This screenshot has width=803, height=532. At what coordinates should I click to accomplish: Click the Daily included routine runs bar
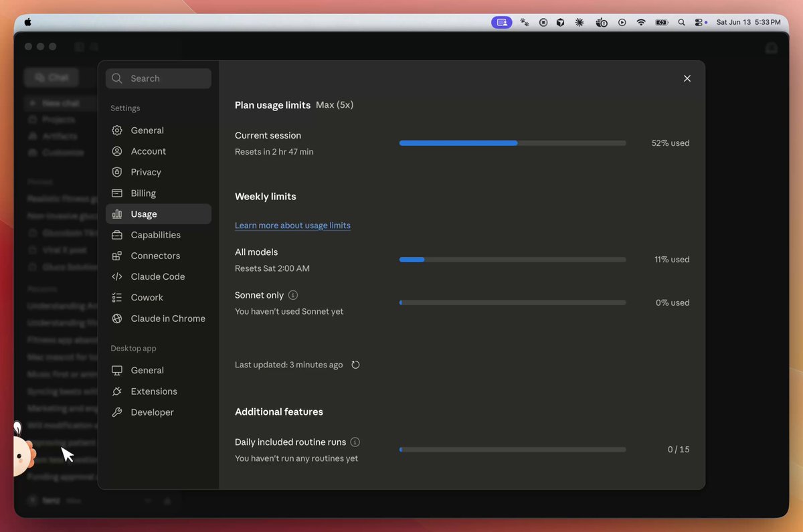pos(513,450)
